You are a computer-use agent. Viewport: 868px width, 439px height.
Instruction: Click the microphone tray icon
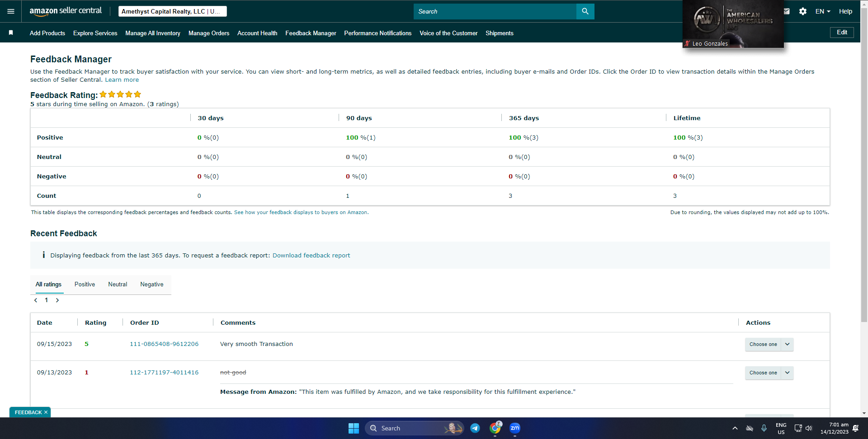click(764, 428)
